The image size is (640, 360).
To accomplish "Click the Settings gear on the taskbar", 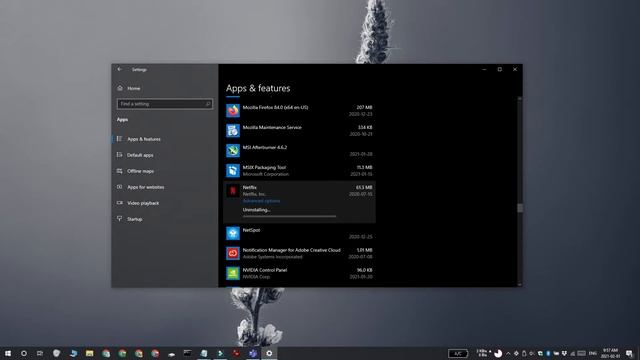I will [x=269, y=353].
